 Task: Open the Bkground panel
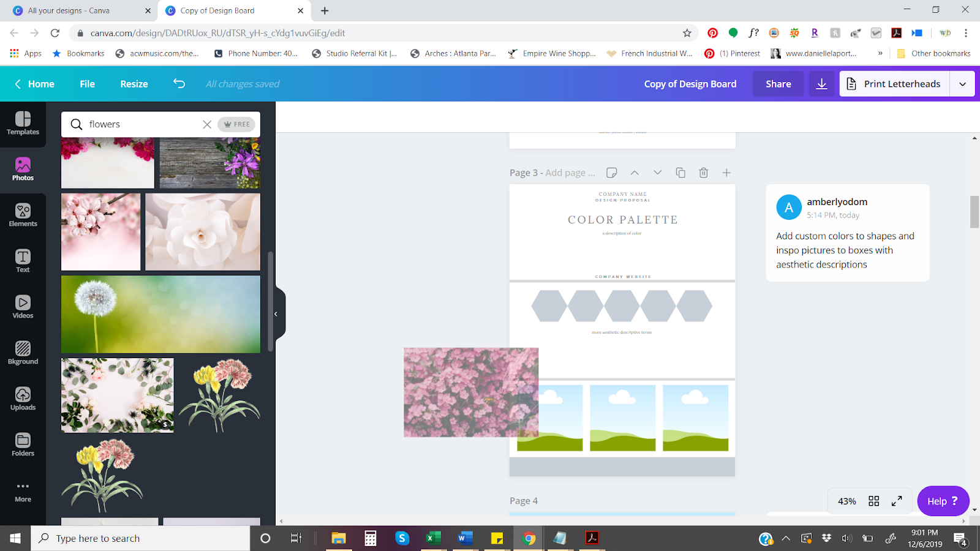(23, 353)
